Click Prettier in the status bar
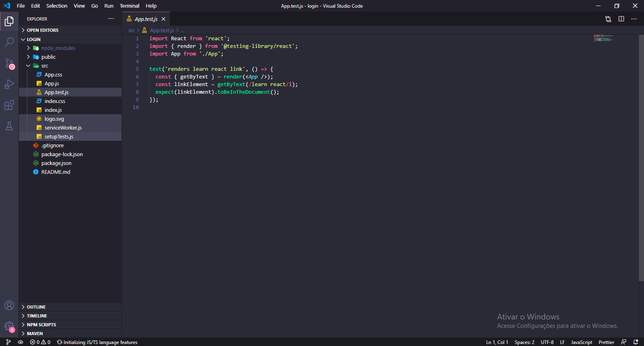The height and width of the screenshot is (346, 644). click(x=606, y=342)
